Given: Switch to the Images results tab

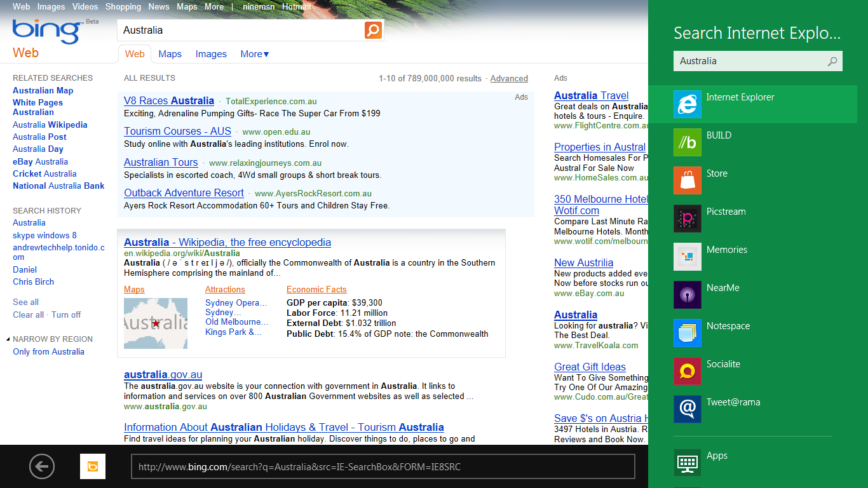Looking at the screenshot, I should (x=211, y=54).
